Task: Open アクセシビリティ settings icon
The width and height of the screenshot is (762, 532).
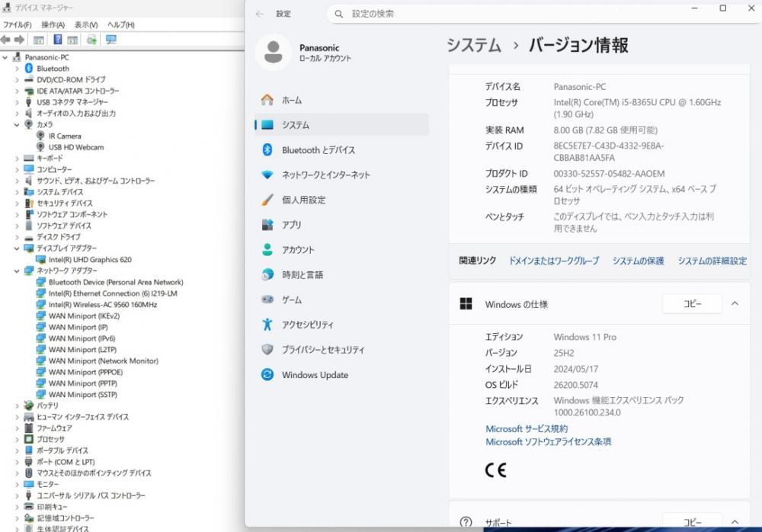Action: pos(267,325)
